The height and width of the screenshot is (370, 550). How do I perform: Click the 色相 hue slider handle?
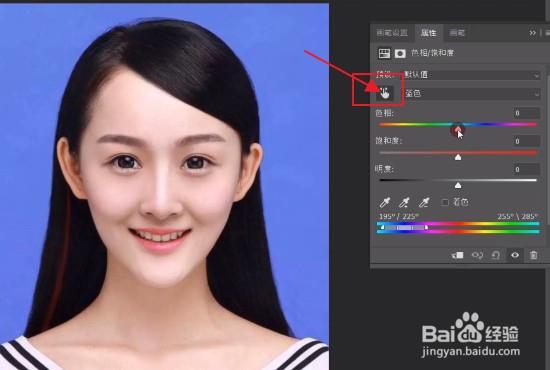[458, 130]
